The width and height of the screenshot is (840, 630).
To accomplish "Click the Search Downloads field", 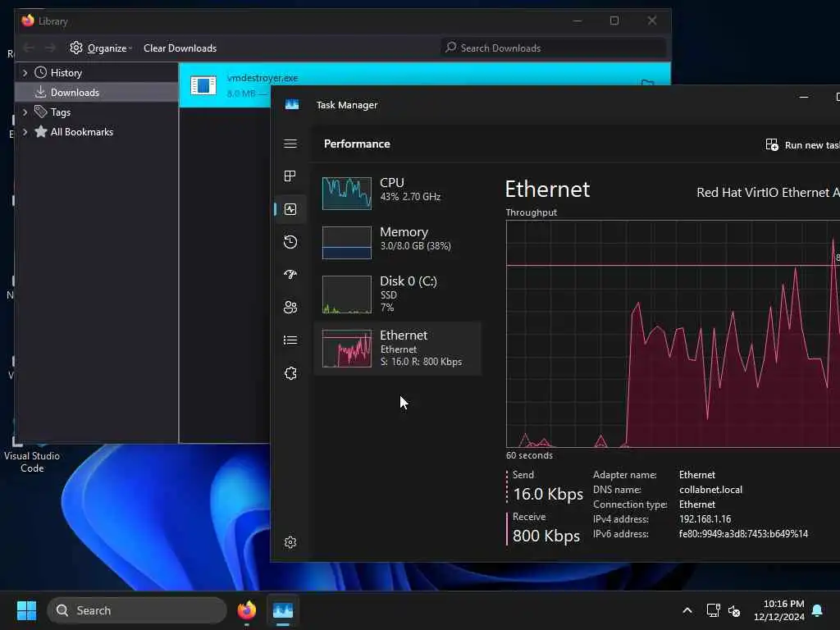I will [554, 48].
